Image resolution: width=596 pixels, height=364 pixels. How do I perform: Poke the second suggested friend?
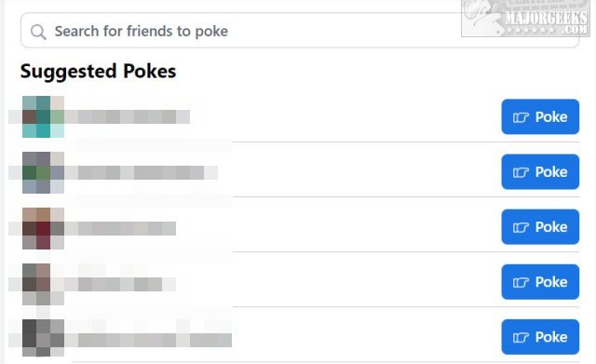(540, 171)
